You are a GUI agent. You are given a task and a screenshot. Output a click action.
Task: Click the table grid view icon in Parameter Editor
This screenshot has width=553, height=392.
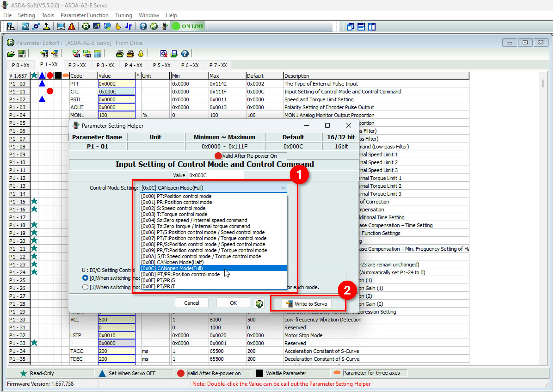coord(98,54)
